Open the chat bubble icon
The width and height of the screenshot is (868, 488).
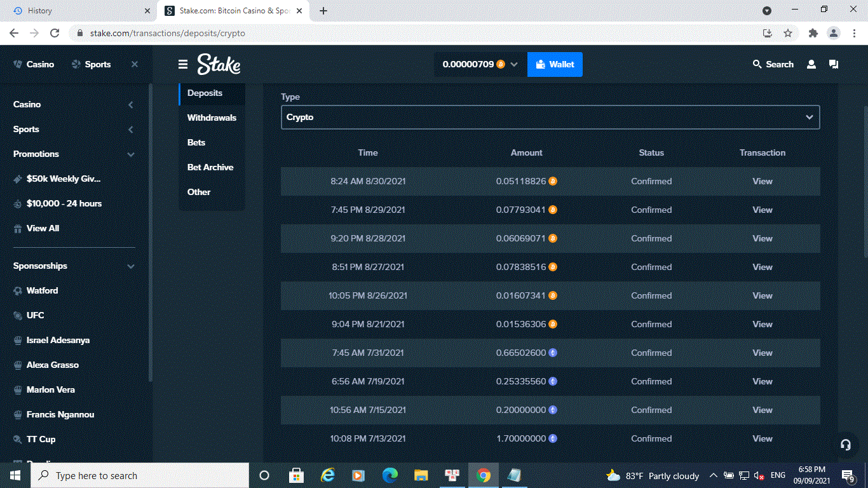(x=834, y=64)
